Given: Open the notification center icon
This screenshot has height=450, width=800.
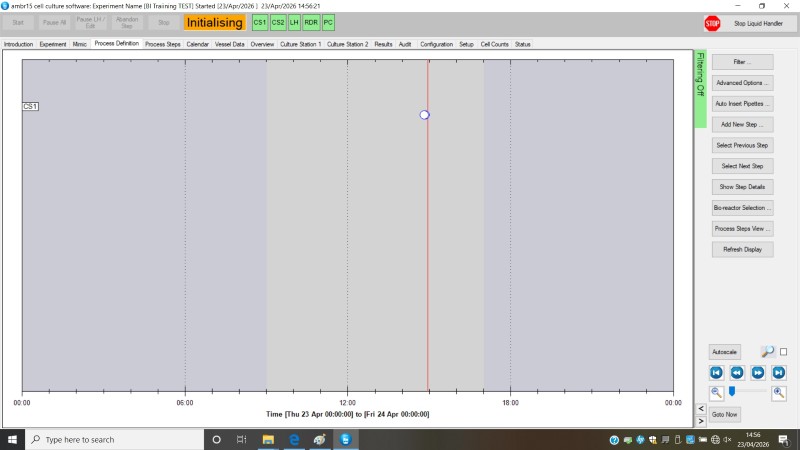Looking at the screenshot, I should click(784, 439).
